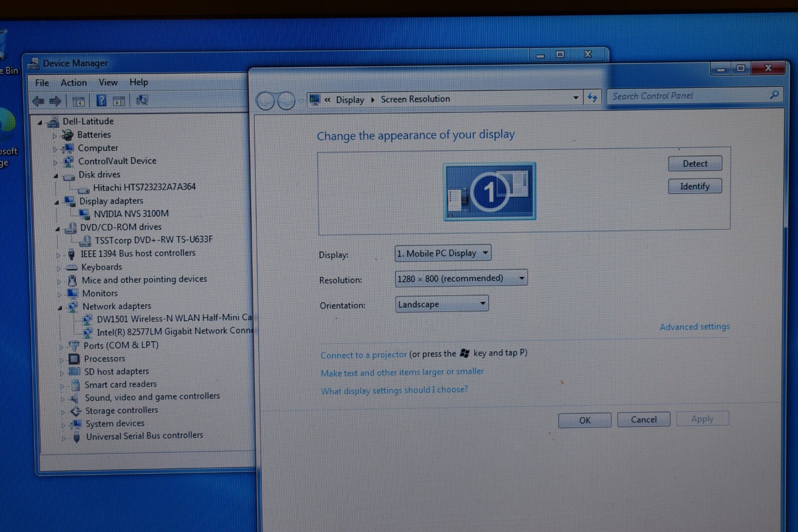Click the Identify button
Viewport: 798px width, 532px height.
tap(695, 186)
